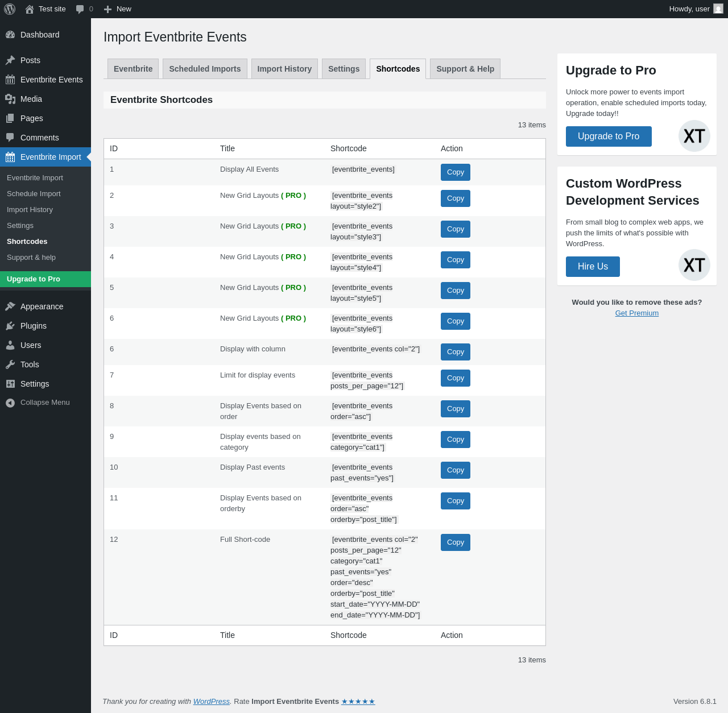
Task: Click the Howdy, user account menu
Action: click(696, 9)
